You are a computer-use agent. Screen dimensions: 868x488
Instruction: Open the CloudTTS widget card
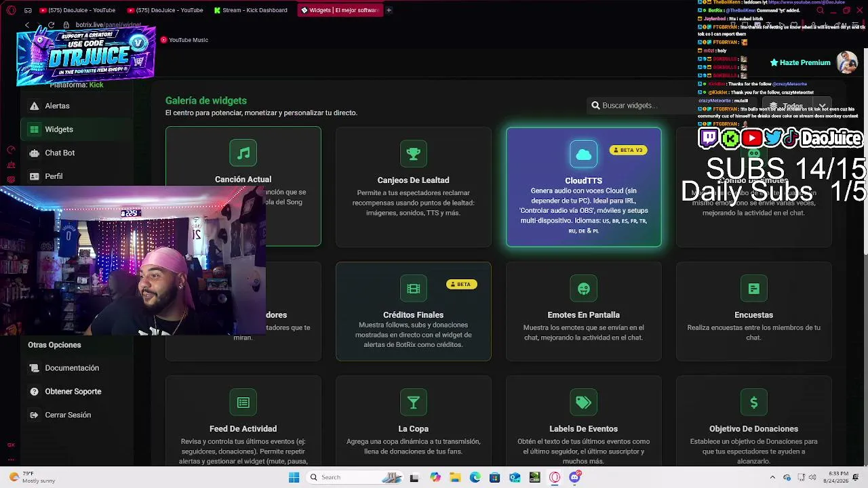[x=583, y=187]
